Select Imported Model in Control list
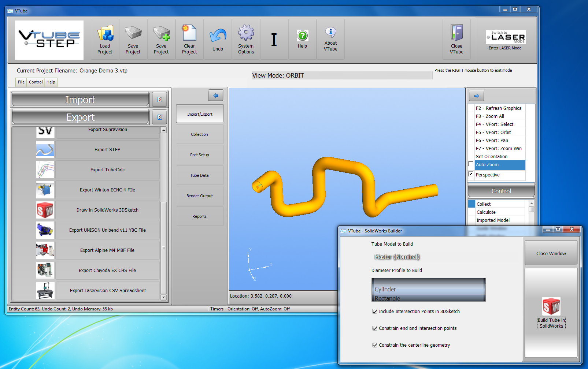This screenshot has height=369, width=588. tap(500, 220)
